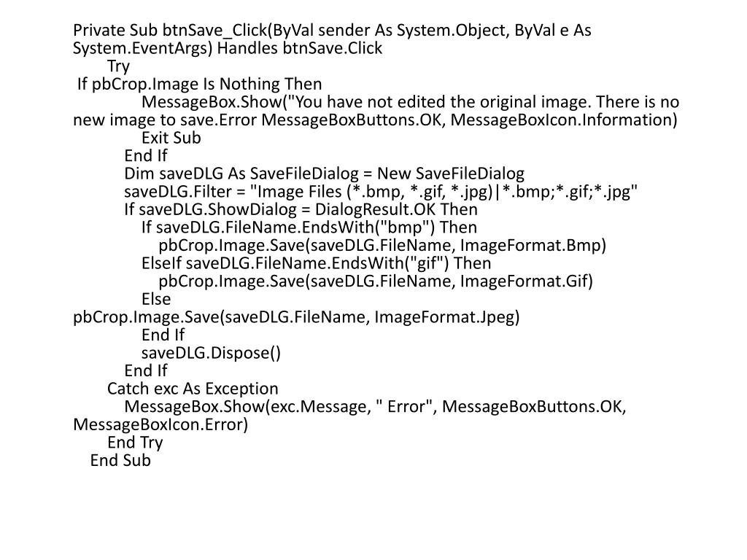Click the 'Try' keyword line
This screenshot has height=560, width=747.
point(119,66)
